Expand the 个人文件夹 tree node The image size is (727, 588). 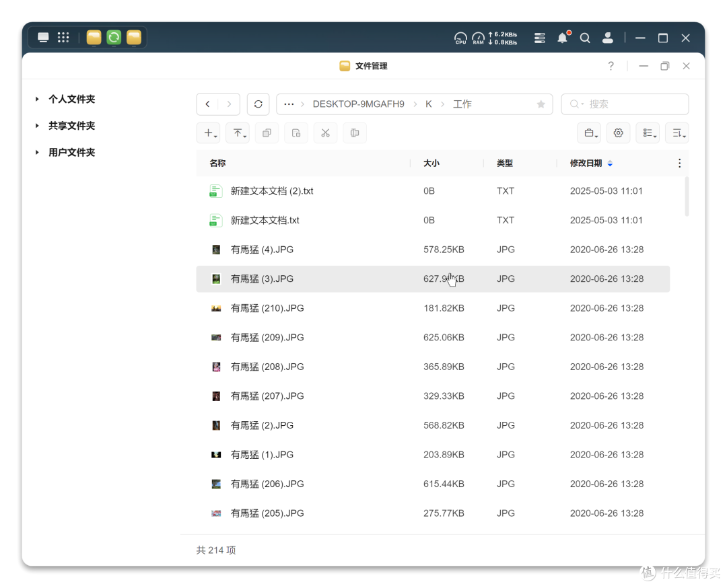coord(37,99)
